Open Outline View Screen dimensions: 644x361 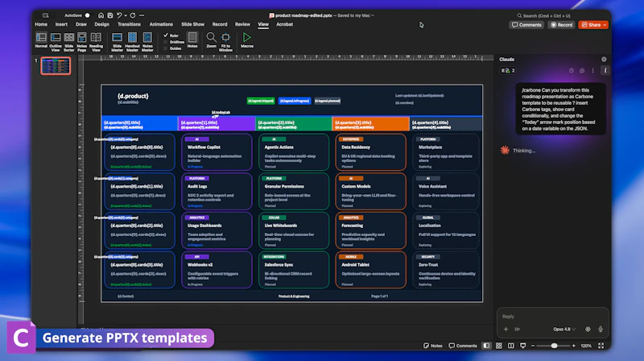click(x=56, y=42)
